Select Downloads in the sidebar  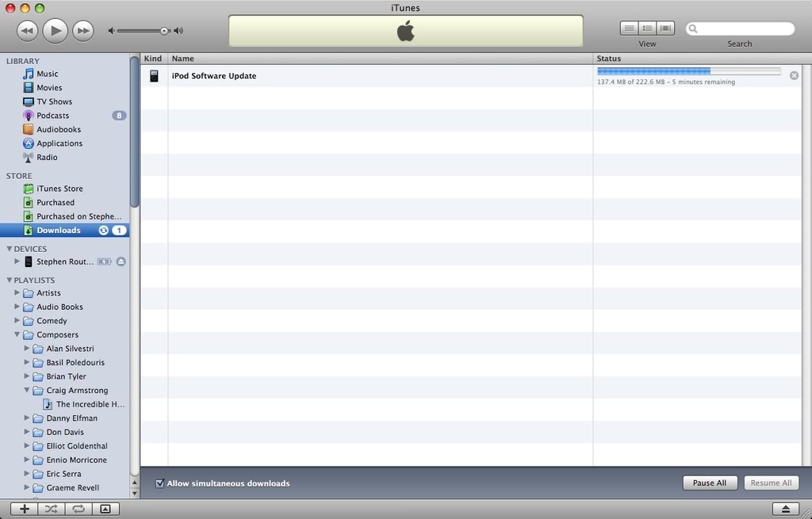(x=65, y=231)
